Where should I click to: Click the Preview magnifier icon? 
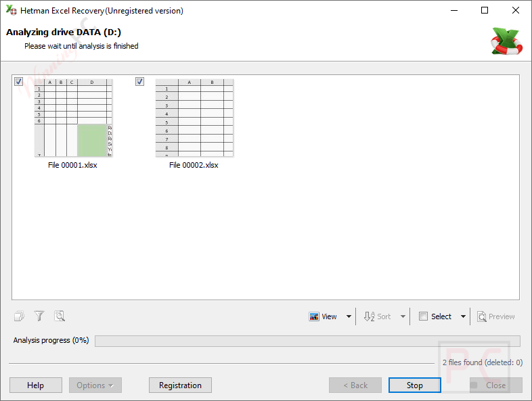point(482,316)
